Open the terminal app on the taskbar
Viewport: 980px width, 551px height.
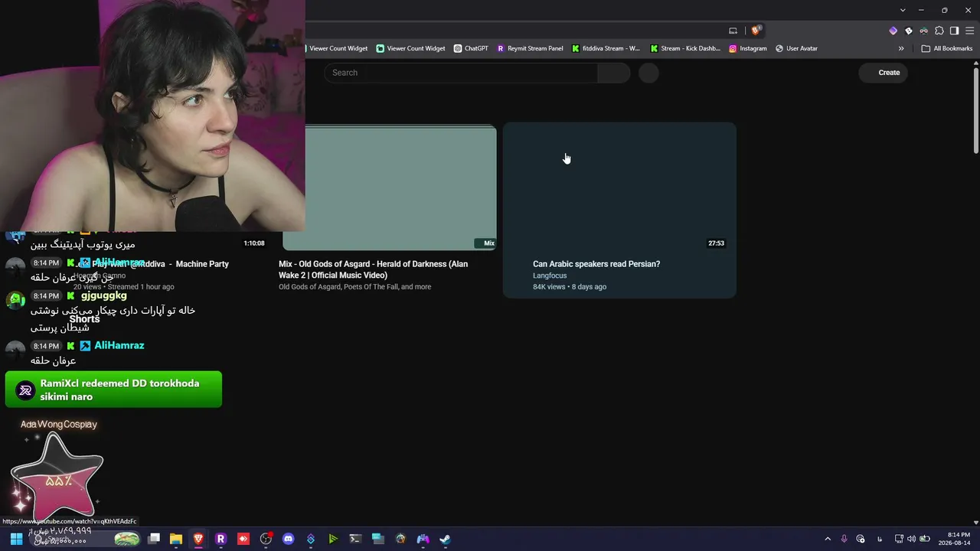(x=355, y=539)
